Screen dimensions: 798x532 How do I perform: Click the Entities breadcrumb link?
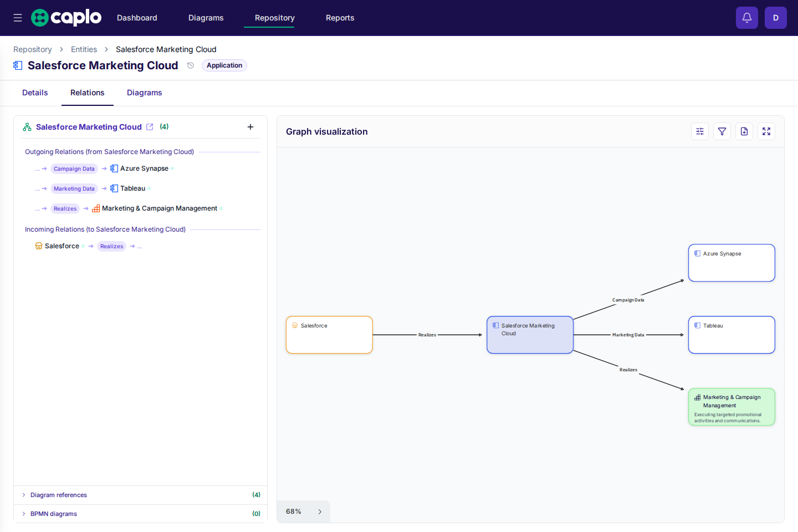[x=84, y=49]
